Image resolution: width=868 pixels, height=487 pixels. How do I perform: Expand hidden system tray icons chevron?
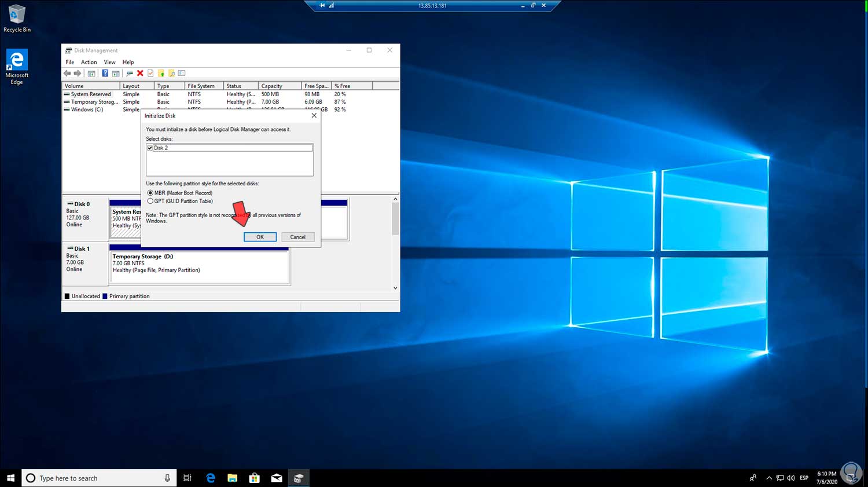coord(768,478)
